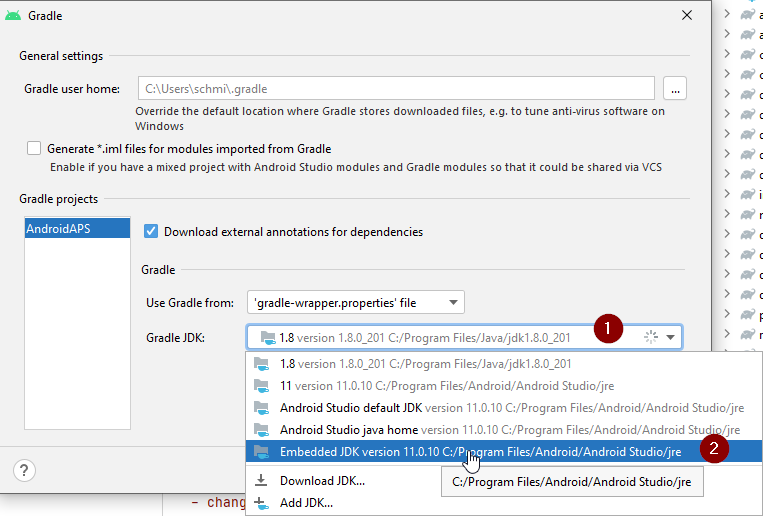Select the AndroidAPS project in the list
Image resolution: width=763 pixels, height=516 pixels.
point(77,228)
